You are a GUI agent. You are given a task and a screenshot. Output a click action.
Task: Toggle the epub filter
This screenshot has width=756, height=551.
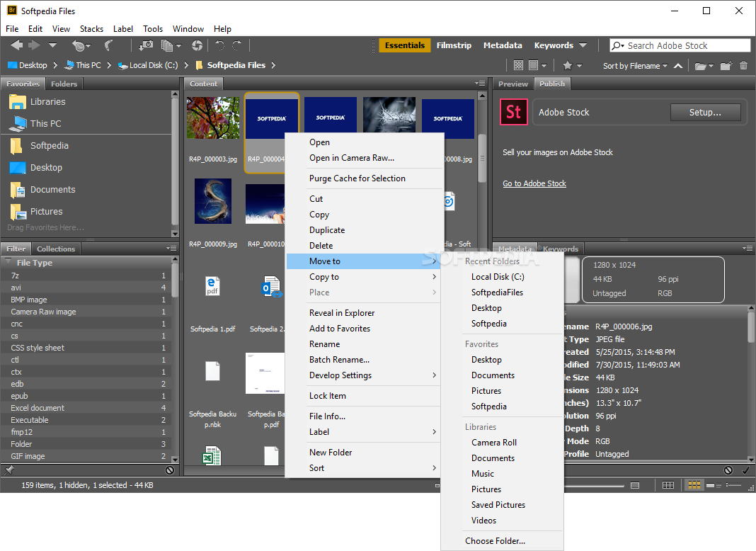[86, 396]
